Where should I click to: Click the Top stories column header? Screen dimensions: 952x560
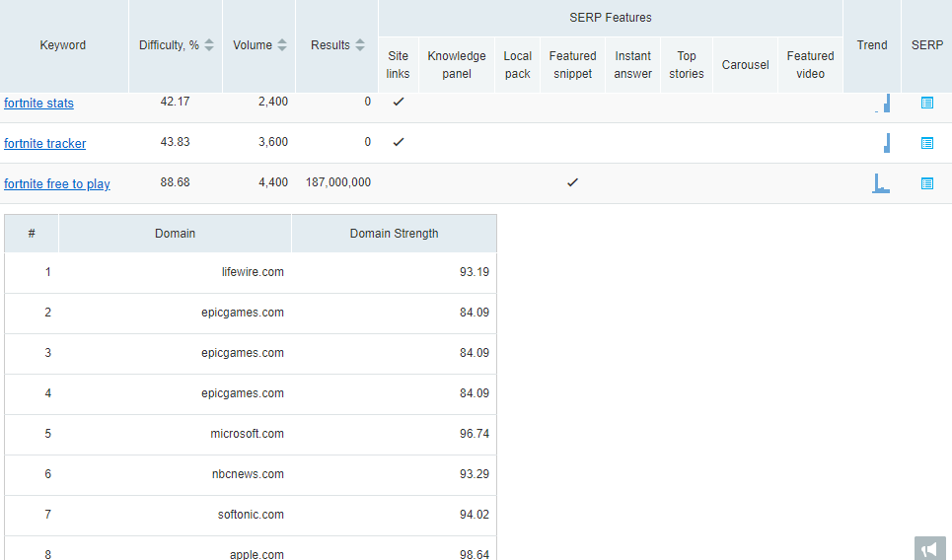click(x=686, y=65)
